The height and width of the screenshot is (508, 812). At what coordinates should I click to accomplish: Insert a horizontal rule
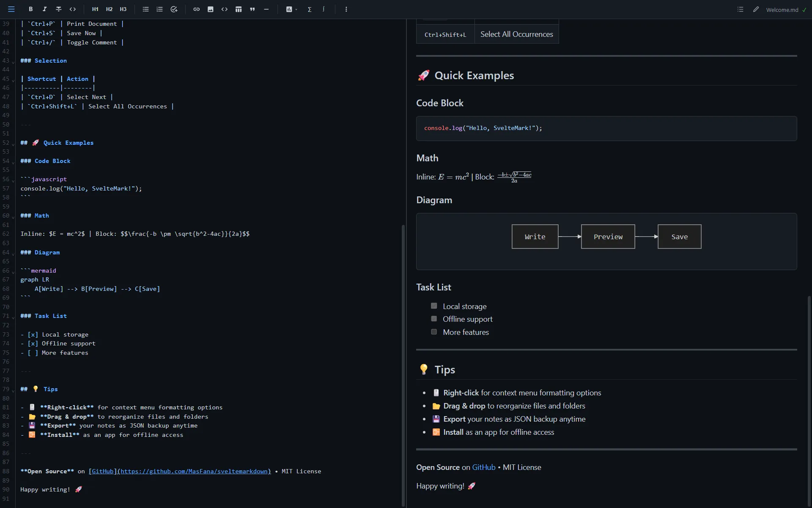(266, 9)
